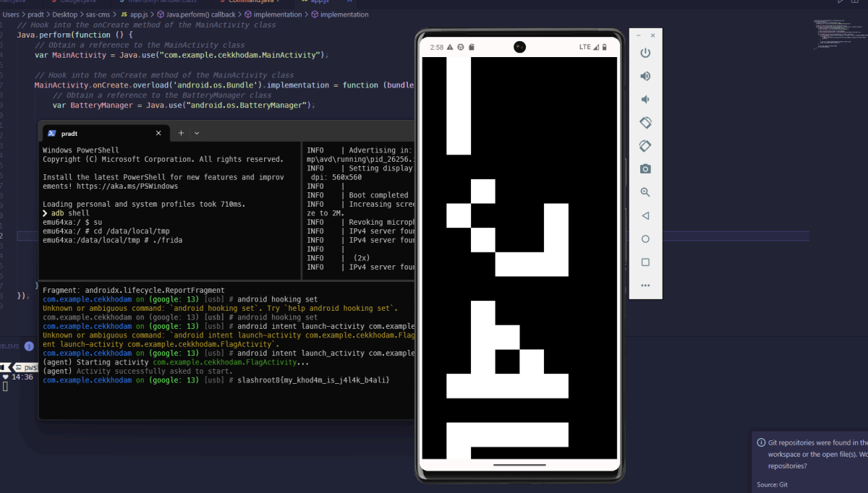Viewport: 868px width, 493px height.
Task: Click the MainActivity Java.use code line
Action: coord(182,55)
